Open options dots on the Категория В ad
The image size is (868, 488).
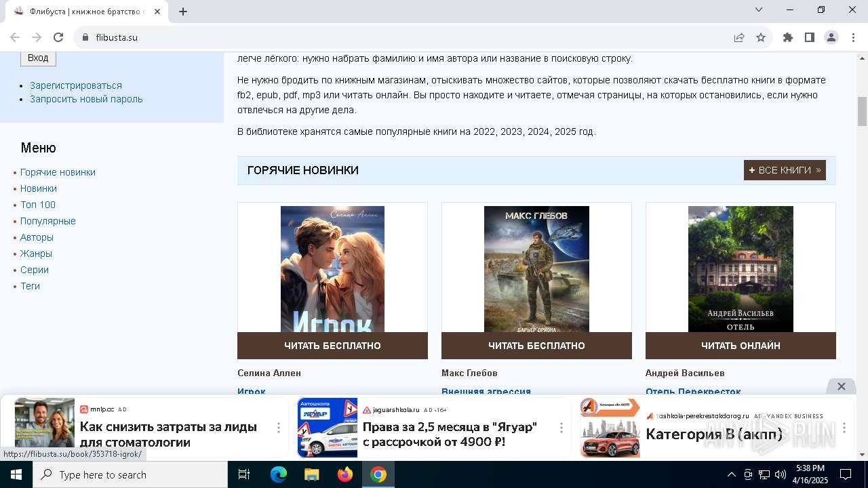coord(844,428)
